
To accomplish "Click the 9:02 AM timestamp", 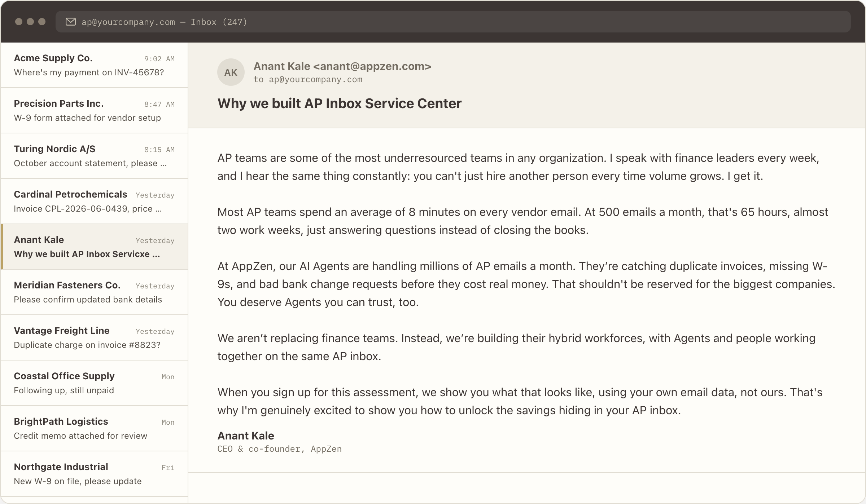I will [x=159, y=59].
